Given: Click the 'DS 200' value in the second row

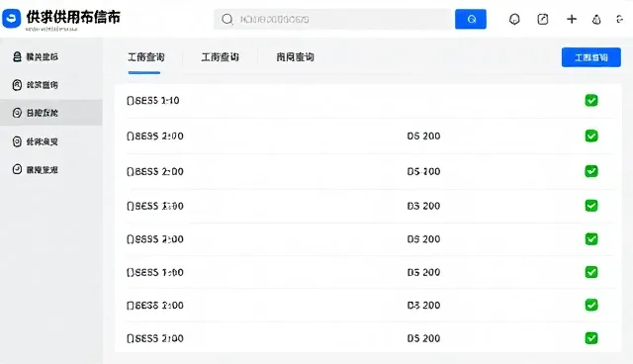Looking at the screenshot, I should tap(423, 136).
